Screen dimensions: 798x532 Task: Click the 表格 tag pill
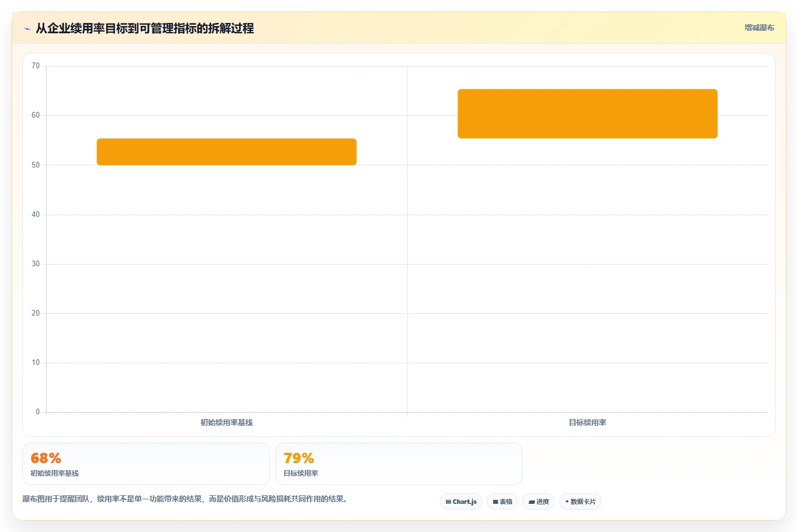point(502,502)
